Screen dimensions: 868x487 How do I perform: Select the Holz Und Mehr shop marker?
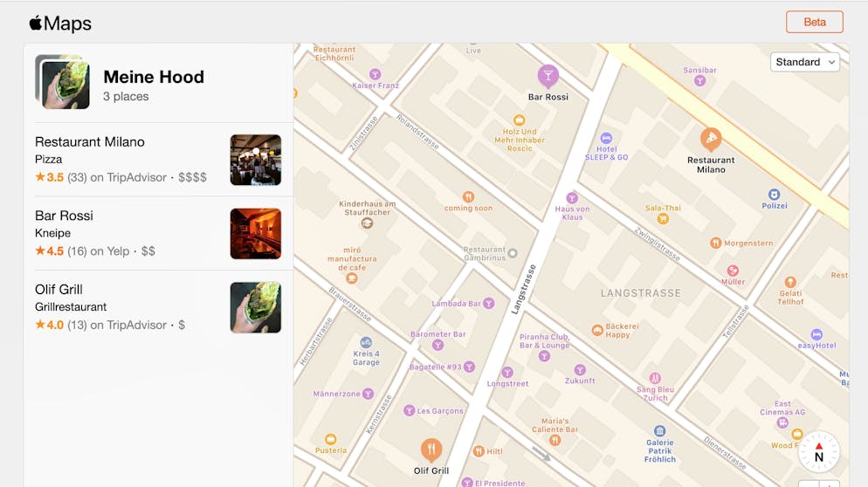[520, 120]
